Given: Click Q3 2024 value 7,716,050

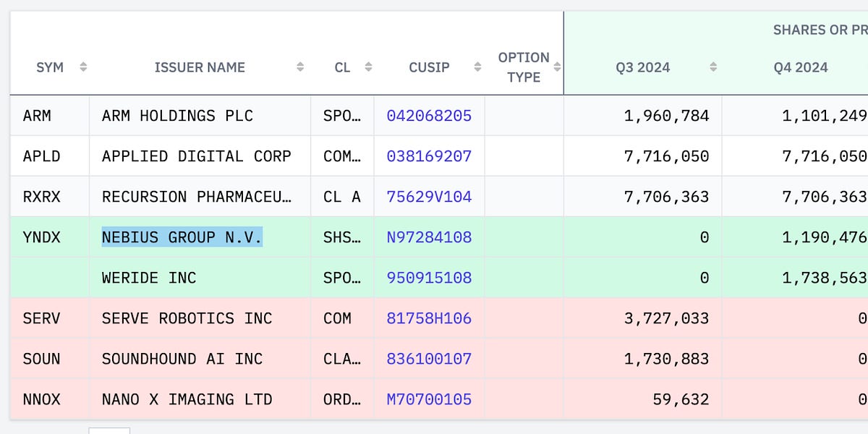Looking at the screenshot, I should pos(667,156).
